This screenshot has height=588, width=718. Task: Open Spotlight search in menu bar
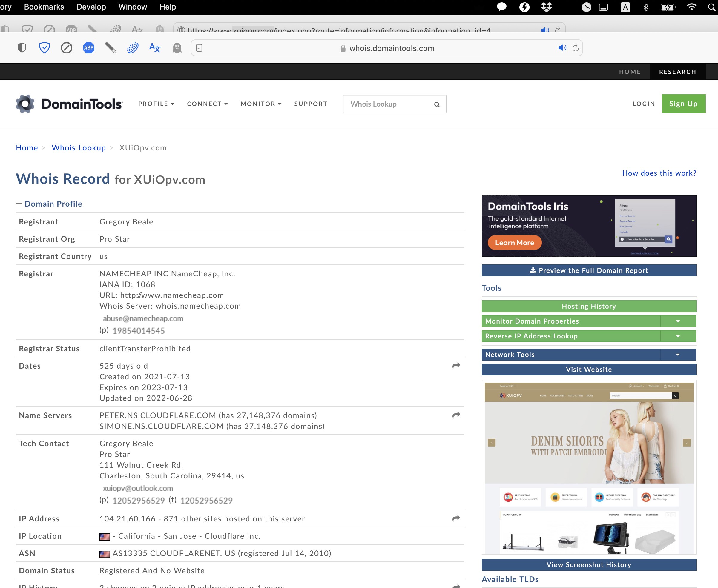[x=711, y=7]
